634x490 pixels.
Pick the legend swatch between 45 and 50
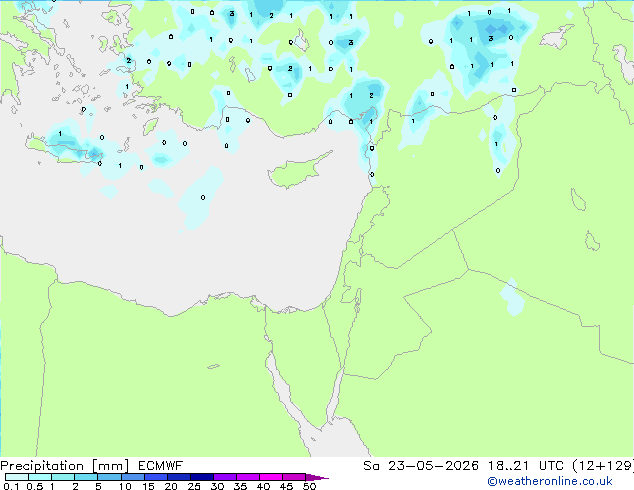[x=294, y=477]
